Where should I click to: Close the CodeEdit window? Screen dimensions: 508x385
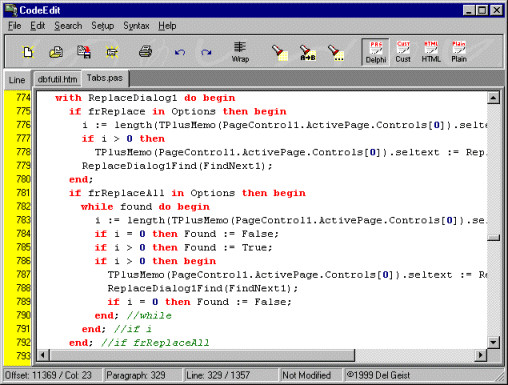(497, 10)
